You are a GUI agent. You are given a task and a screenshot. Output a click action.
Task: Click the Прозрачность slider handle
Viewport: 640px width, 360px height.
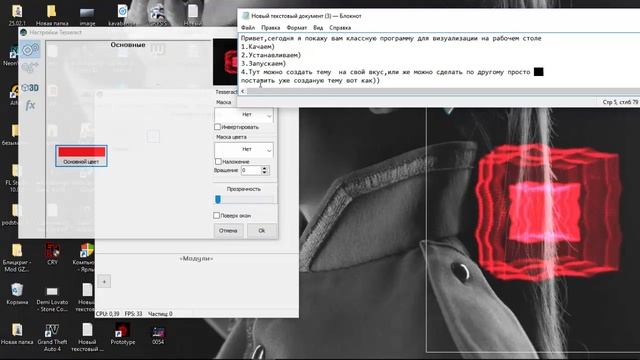pos(218,199)
